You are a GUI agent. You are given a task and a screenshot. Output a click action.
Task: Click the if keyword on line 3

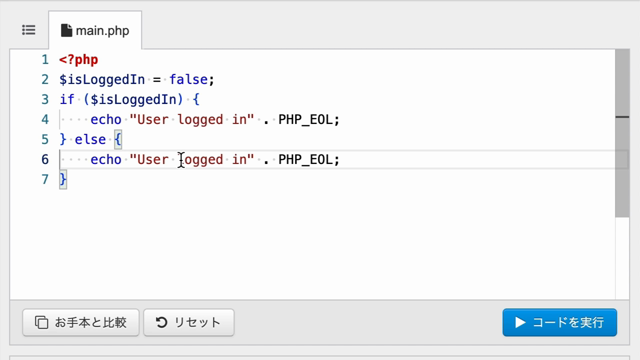[67, 100]
